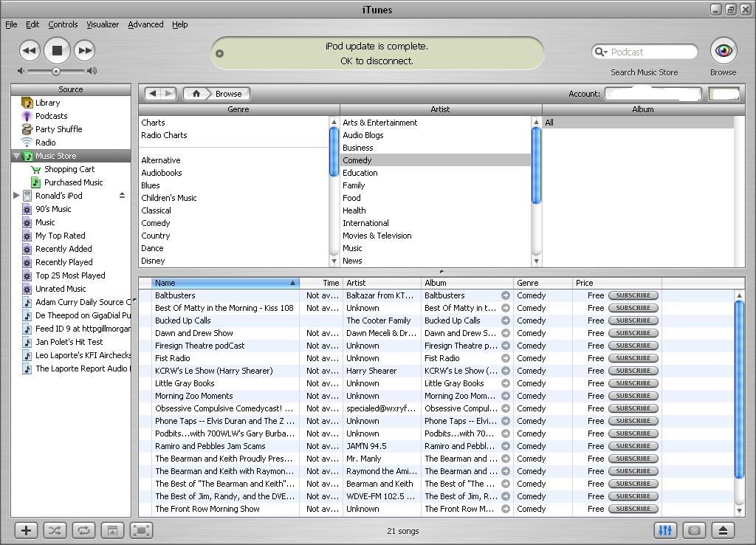Open the Advanced menu

click(145, 24)
